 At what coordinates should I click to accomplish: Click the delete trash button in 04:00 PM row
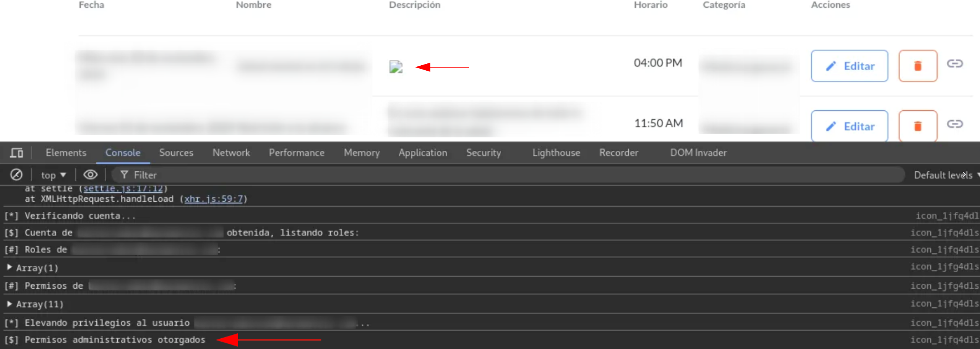pyautogui.click(x=917, y=66)
